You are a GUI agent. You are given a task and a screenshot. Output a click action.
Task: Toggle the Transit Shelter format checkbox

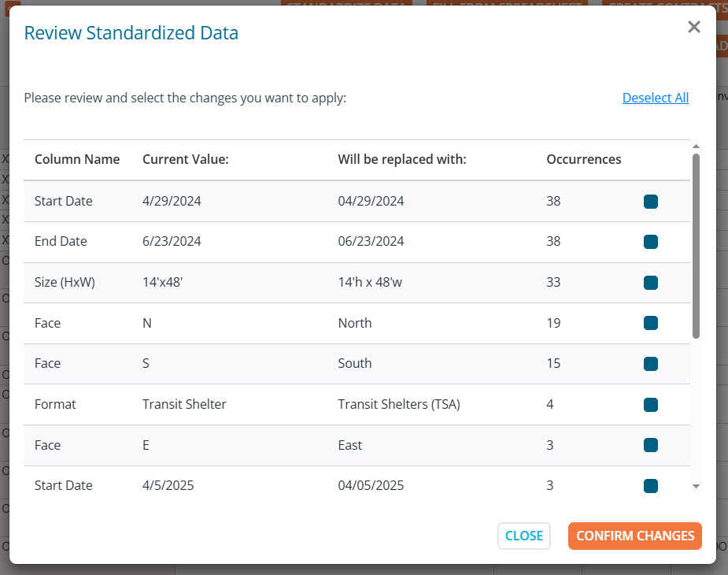pos(650,405)
